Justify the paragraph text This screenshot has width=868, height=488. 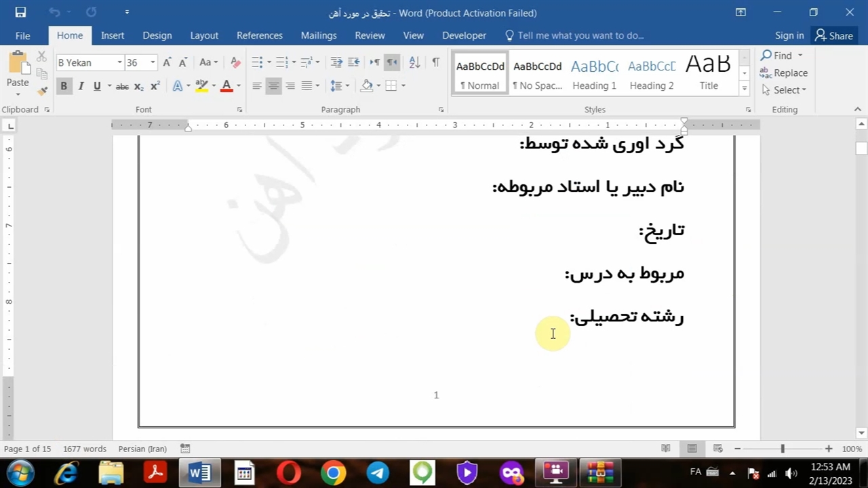coord(307,85)
